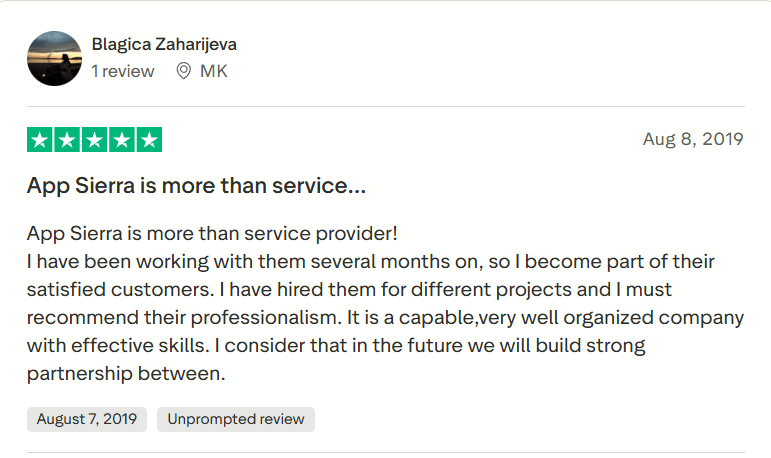771x458 pixels.
Task: Click the line "App Sierra is more than service provider!"
Action: coord(212,233)
